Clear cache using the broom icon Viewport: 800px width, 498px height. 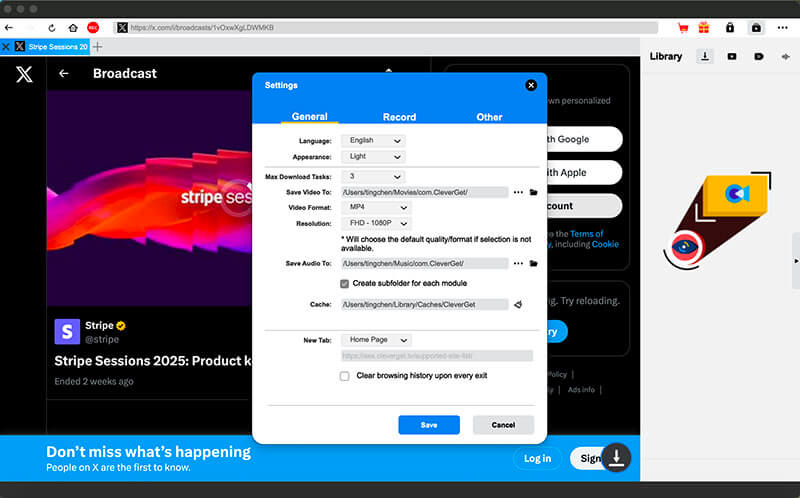pos(518,305)
